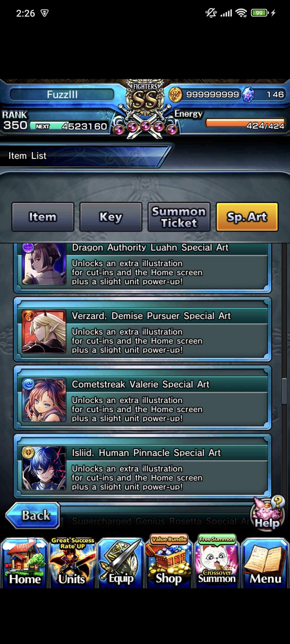Screen dimensions: 290x644
Task: Switch to the Item tab
Action: [43, 217]
